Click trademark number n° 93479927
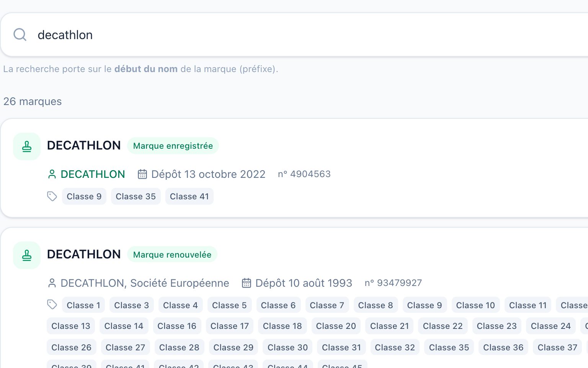 (x=393, y=283)
